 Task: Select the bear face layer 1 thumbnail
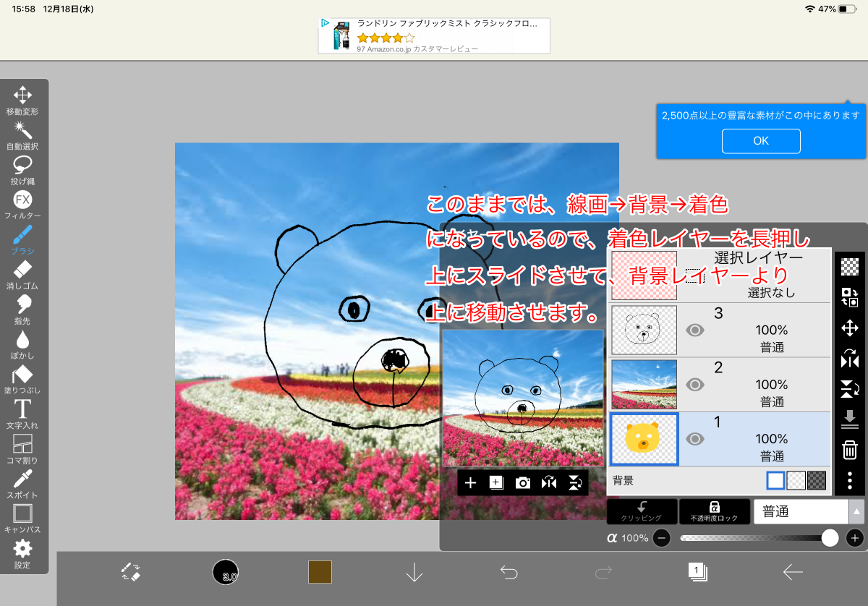[x=643, y=438]
